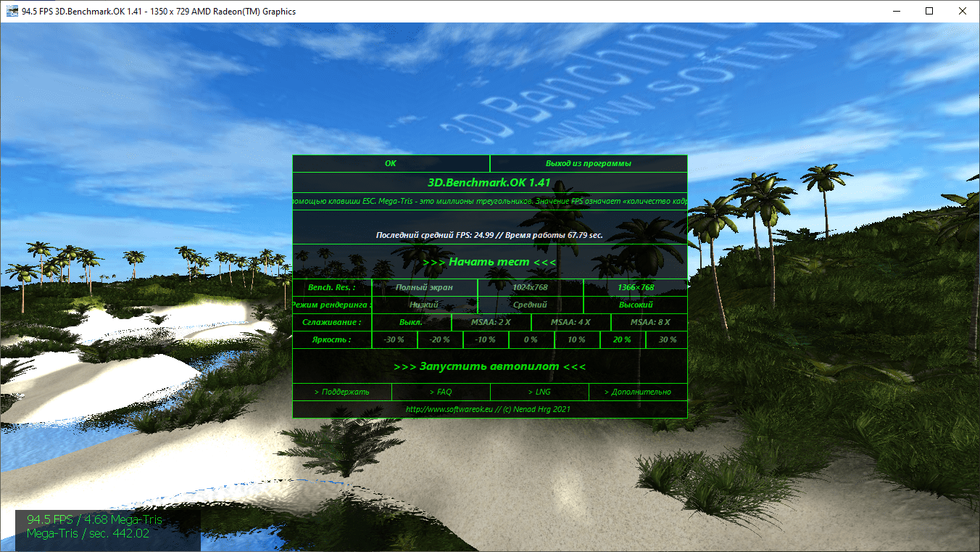Start the benchmark with Начать тест

490,261
